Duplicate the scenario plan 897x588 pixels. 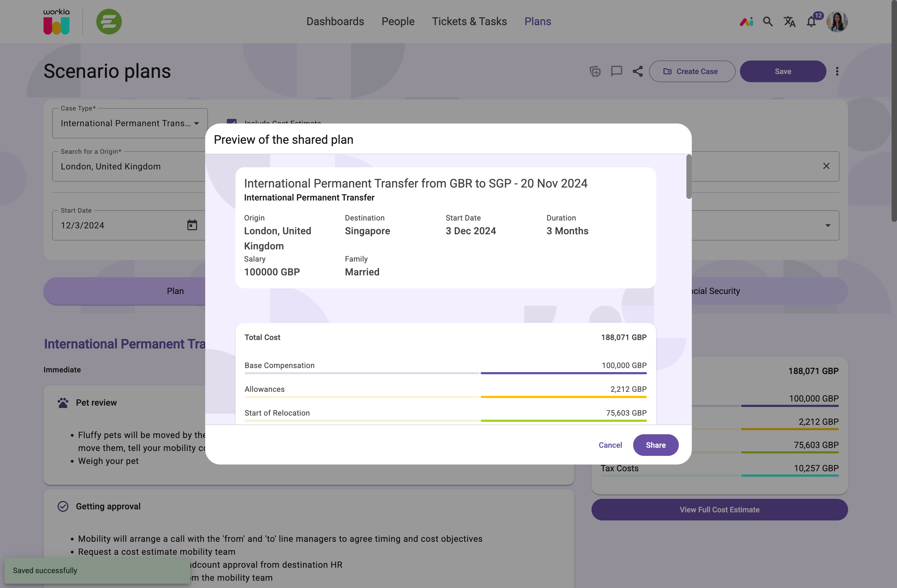click(x=595, y=71)
